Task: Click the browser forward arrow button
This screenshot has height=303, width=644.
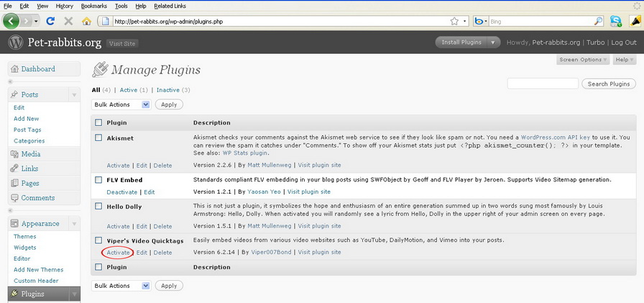Action: point(27,21)
